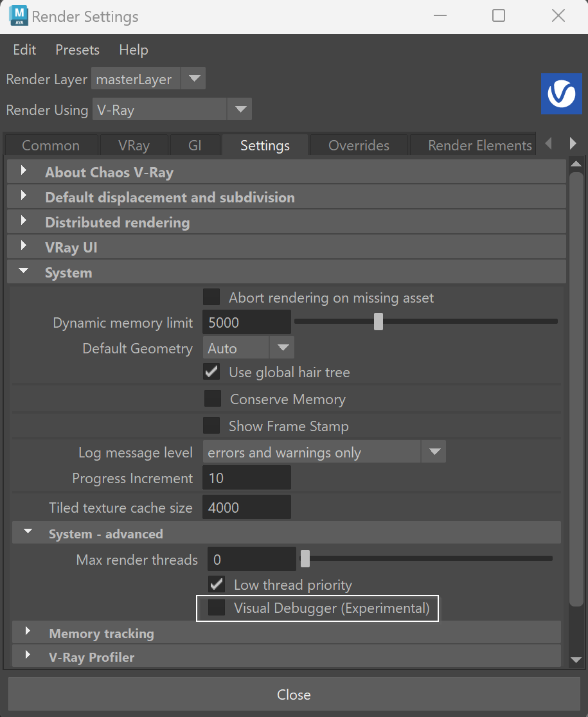Image resolution: width=588 pixels, height=717 pixels.
Task: Click the vertical scrollbar thumb
Action: click(x=576, y=389)
